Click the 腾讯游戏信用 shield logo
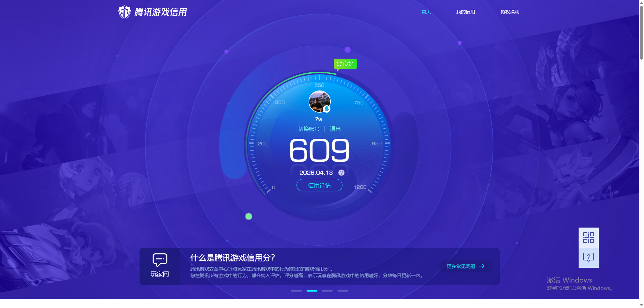The image size is (644, 308). (124, 11)
